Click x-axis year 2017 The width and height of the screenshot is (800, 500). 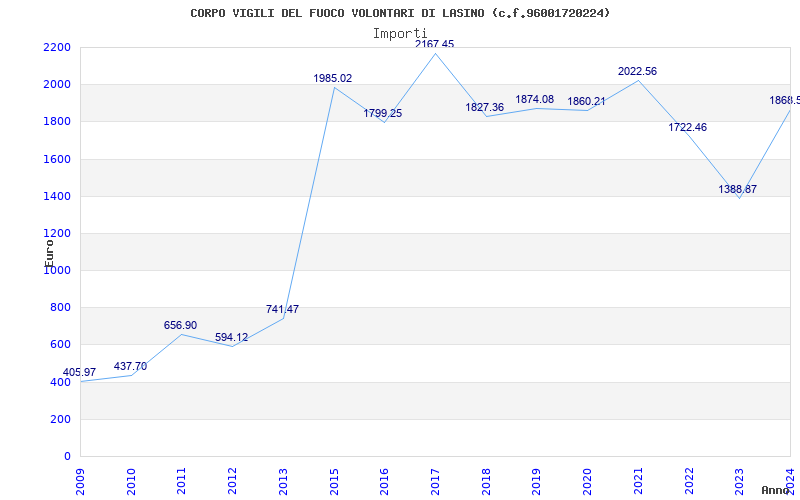coord(435,482)
